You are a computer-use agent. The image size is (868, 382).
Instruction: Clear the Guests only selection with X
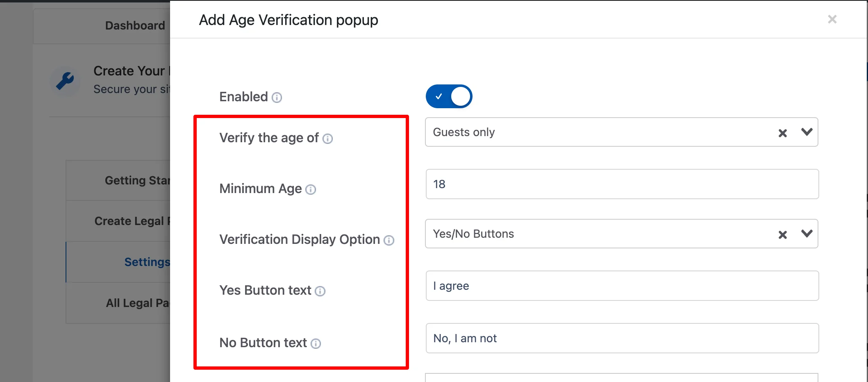point(783,133)
